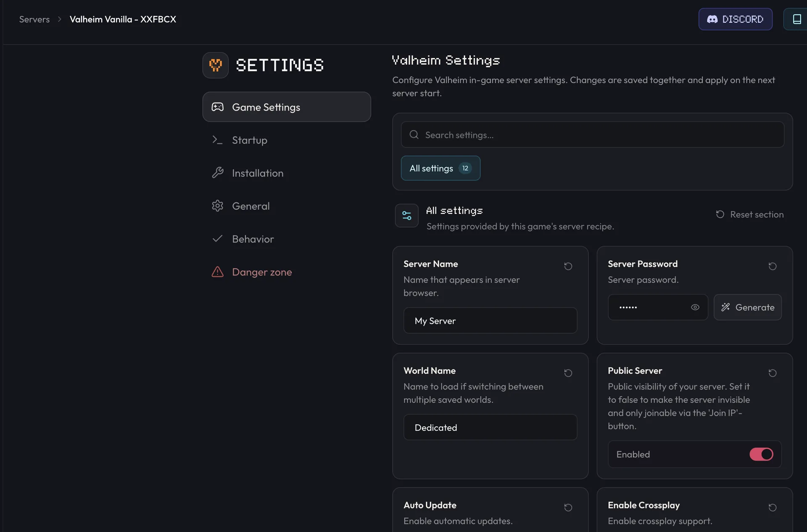Click the magnifier icon in search box
807x532 pixels.
414,134
